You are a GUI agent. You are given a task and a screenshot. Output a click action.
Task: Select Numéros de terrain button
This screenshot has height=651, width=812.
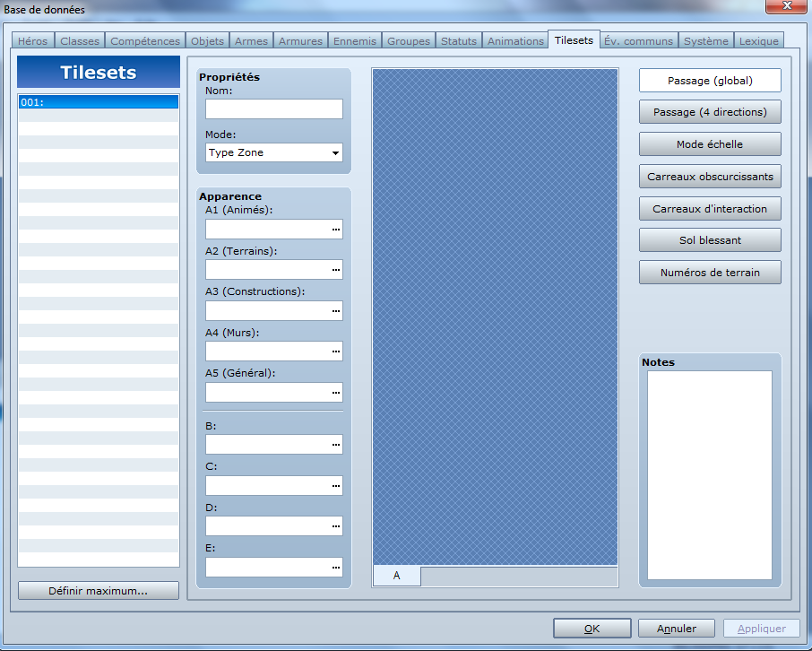tap(710, 272)
